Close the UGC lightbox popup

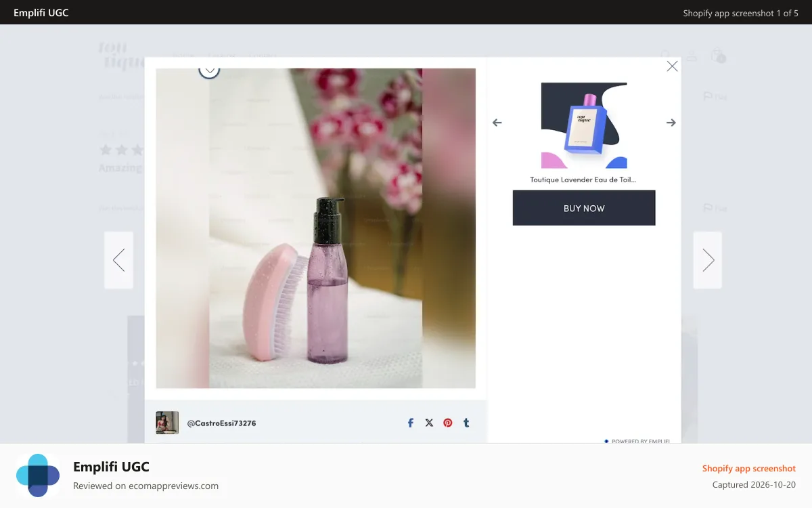[x=672, y=66]
